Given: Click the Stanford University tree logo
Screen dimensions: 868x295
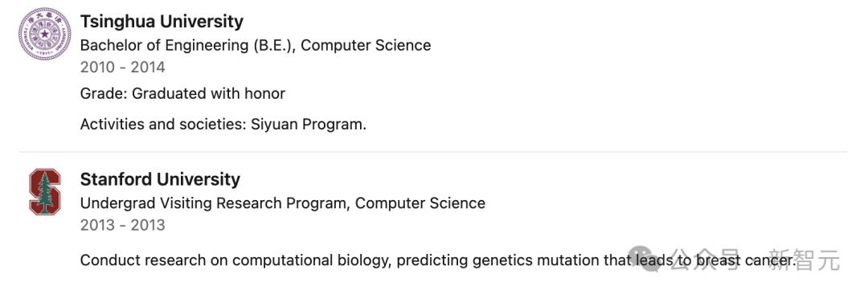Looking at the screenshot, I should (x=45, y=192).
